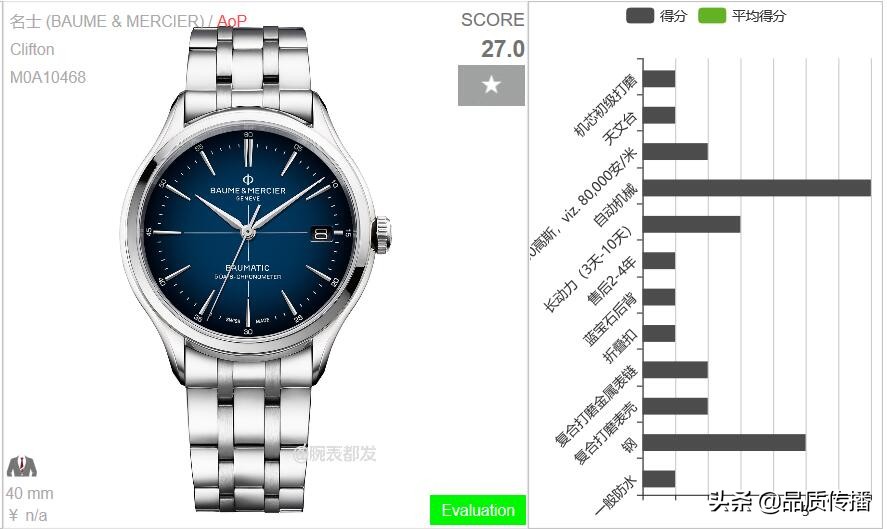Click the 机芯初级打磨 score bar
The image size is (887, 529).
point(659,79)
